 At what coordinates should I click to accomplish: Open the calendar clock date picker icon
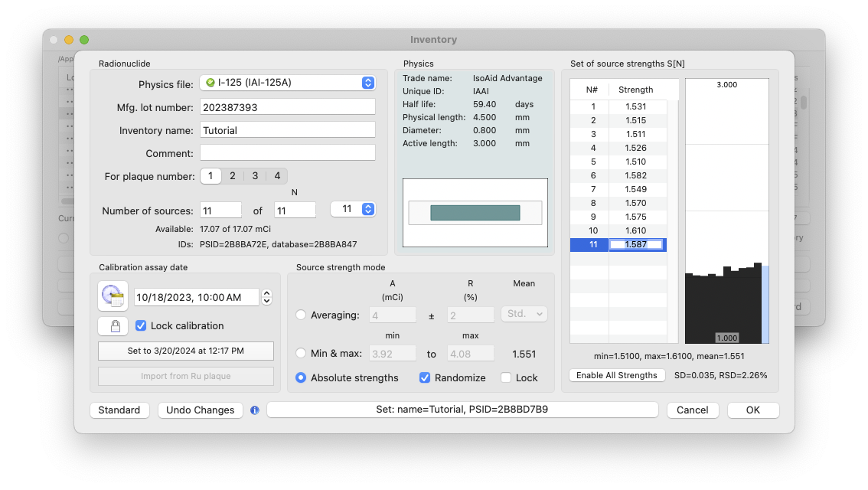point(113,296)
